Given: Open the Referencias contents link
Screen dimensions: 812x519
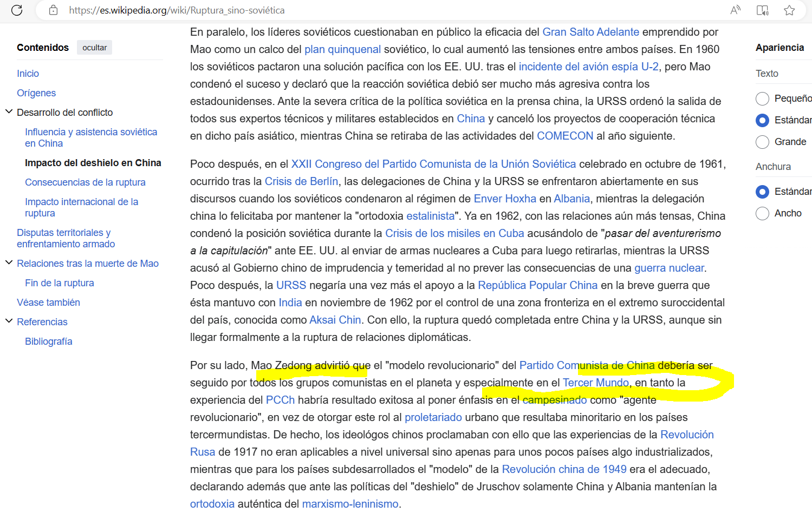Looking at the screenshot, I should (x=42, y=322).
